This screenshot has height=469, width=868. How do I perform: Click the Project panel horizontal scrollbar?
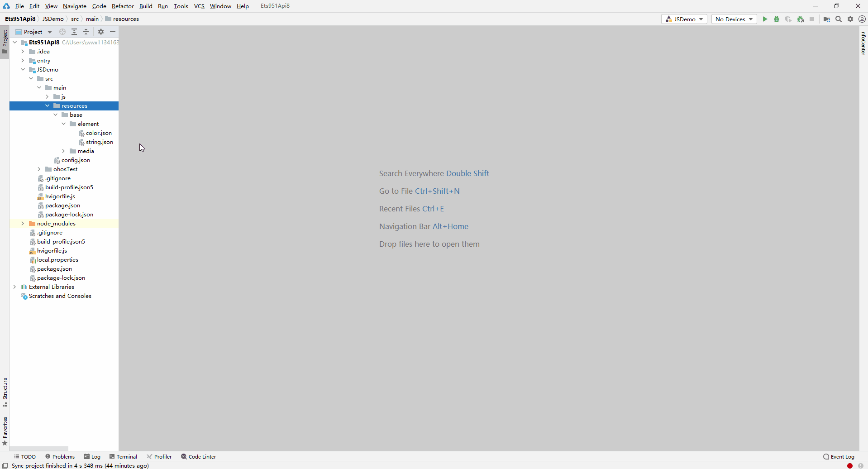coord(39,449)
